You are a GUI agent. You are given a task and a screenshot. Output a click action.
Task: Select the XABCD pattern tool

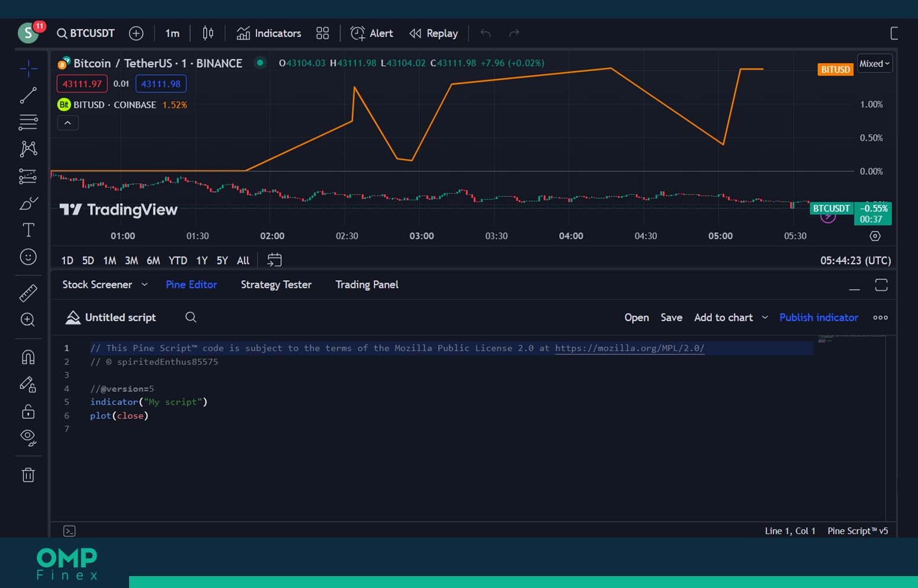[28, 149]
